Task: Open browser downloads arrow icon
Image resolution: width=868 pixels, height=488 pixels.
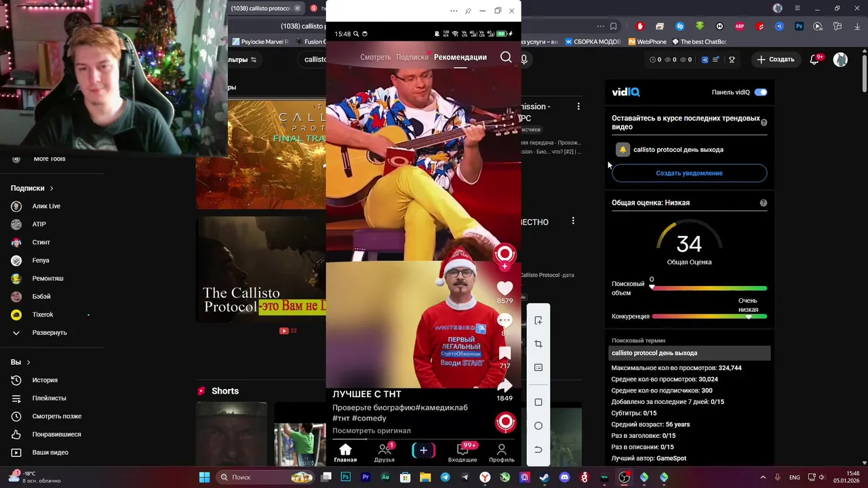Action: (857, 26)
